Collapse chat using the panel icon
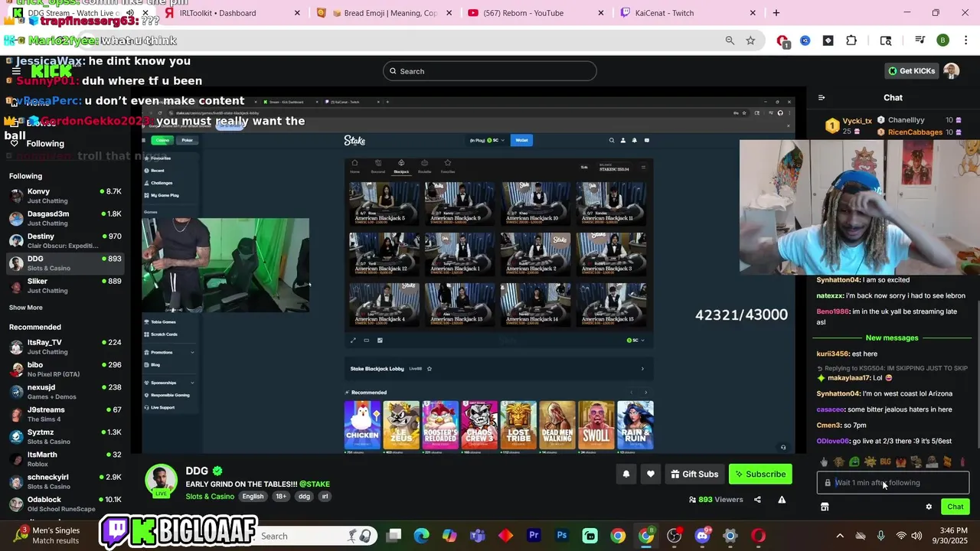The width and height of the screenshot is (980, 551). [822, 98]
